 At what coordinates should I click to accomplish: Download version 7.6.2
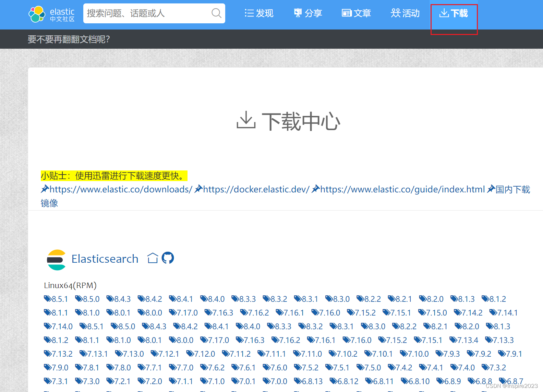point(213,368)
